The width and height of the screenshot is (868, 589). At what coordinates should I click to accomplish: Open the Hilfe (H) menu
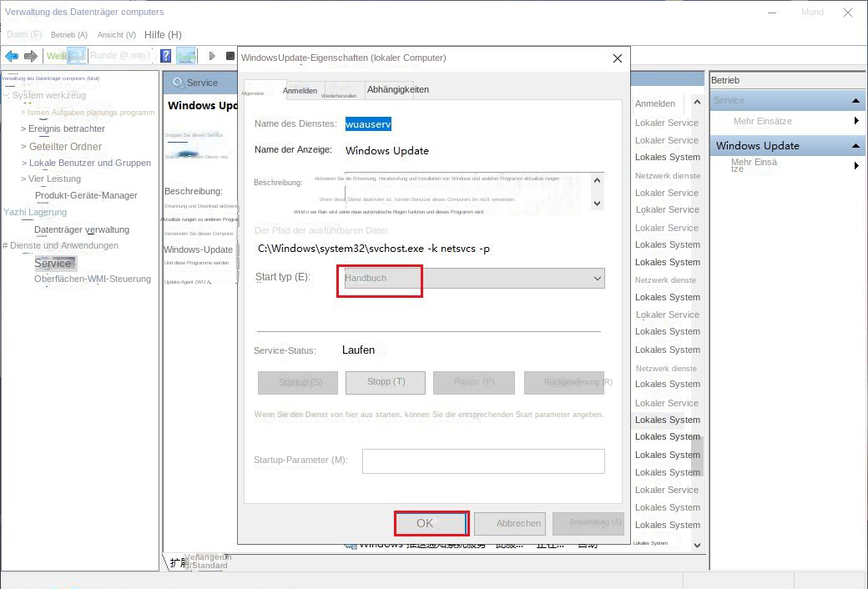163,35
